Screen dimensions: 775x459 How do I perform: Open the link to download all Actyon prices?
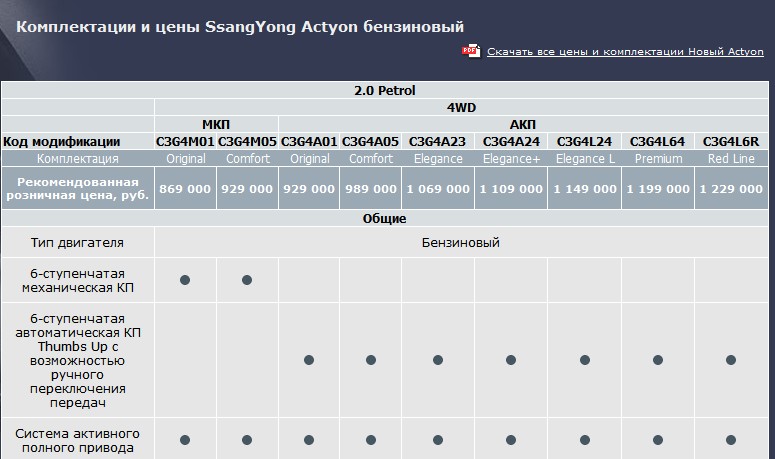(x=625, y=51)
